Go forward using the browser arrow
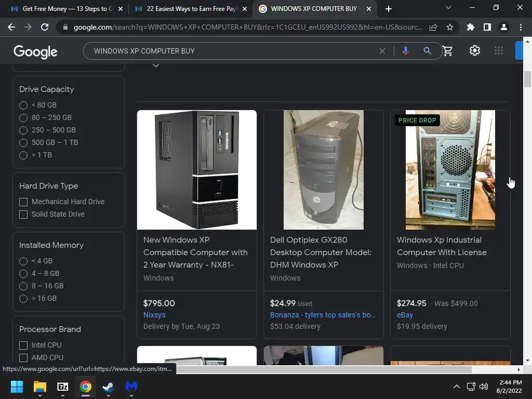This screenshot has height=399, width=532. [28, 27]
